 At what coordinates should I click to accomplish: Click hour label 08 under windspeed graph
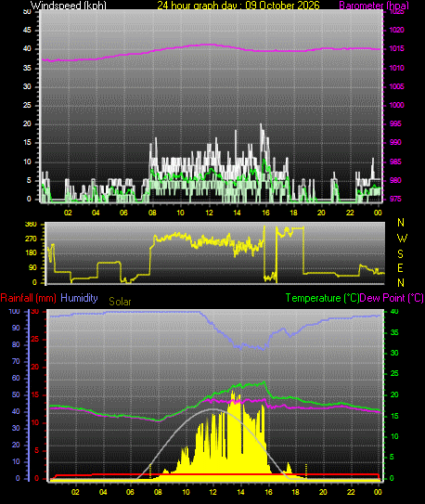[x=152, y=213]
